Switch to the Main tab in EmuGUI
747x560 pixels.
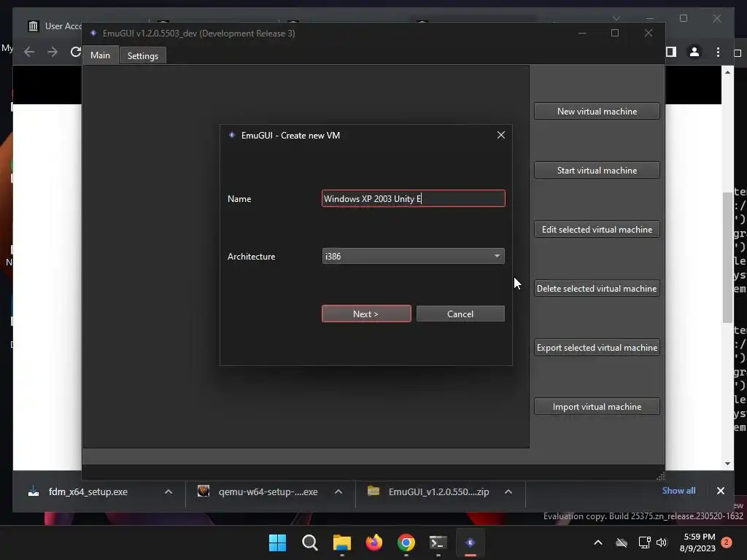(100, 55)
